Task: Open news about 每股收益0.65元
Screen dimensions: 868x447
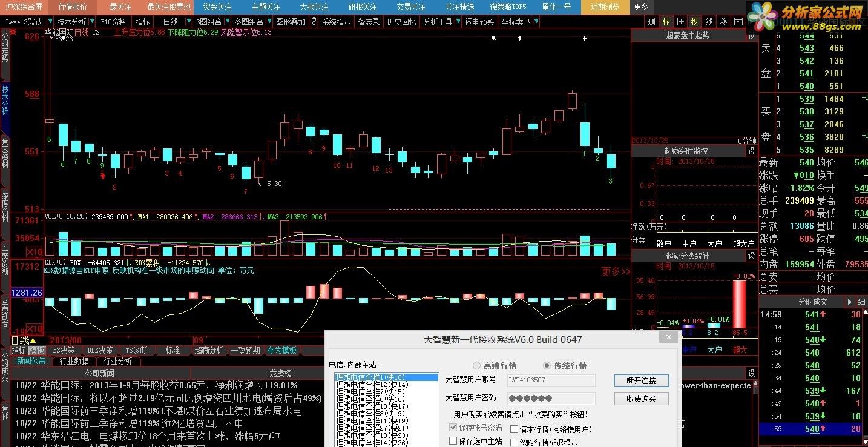Action: 156,385
